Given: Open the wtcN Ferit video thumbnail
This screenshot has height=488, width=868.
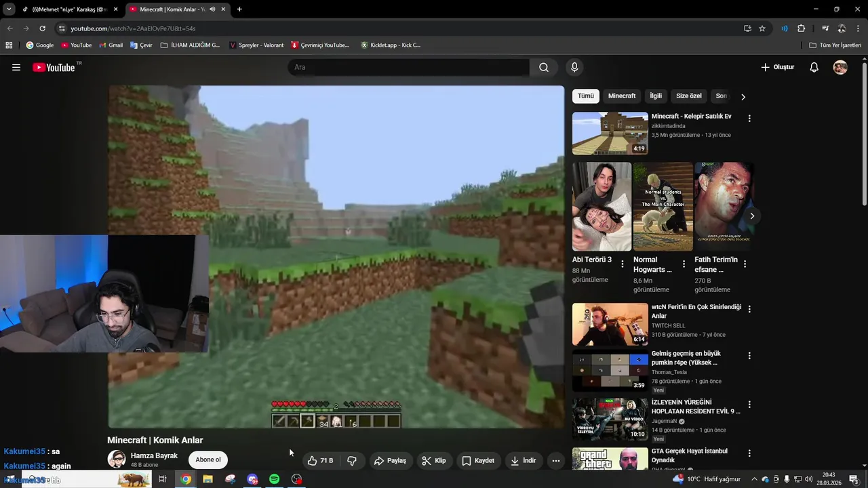Looking at the screenshot, I should click(x=610, y=324).
